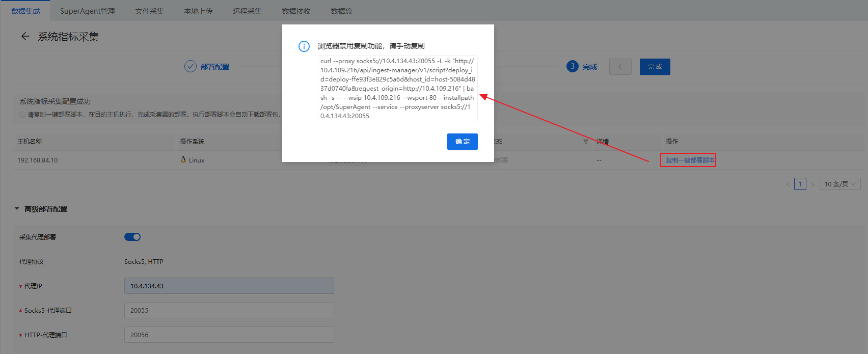Click the 操作系统 column header
Image resolution: width=868 pixels, height=354 pixels.
[x=192, y=142]
